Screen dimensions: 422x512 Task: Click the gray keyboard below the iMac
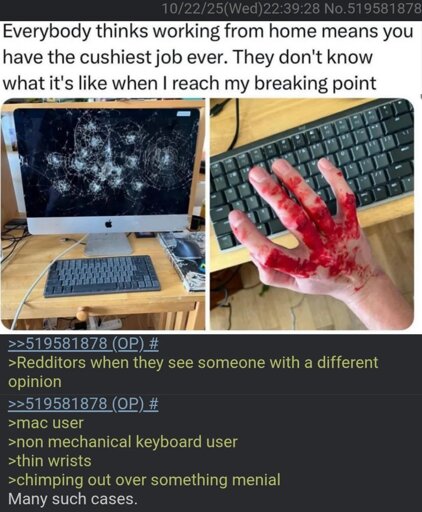[102, 275]
